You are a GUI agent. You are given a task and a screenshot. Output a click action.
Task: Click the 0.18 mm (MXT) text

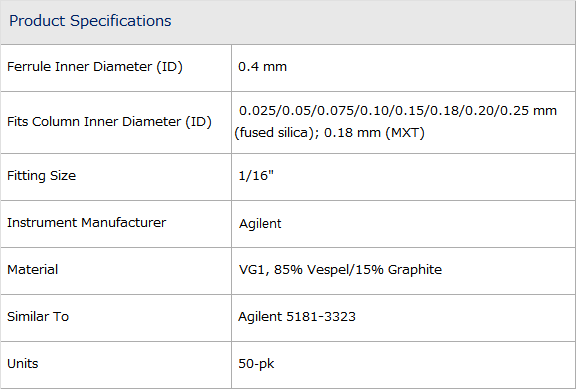click(x=374, y=133)
